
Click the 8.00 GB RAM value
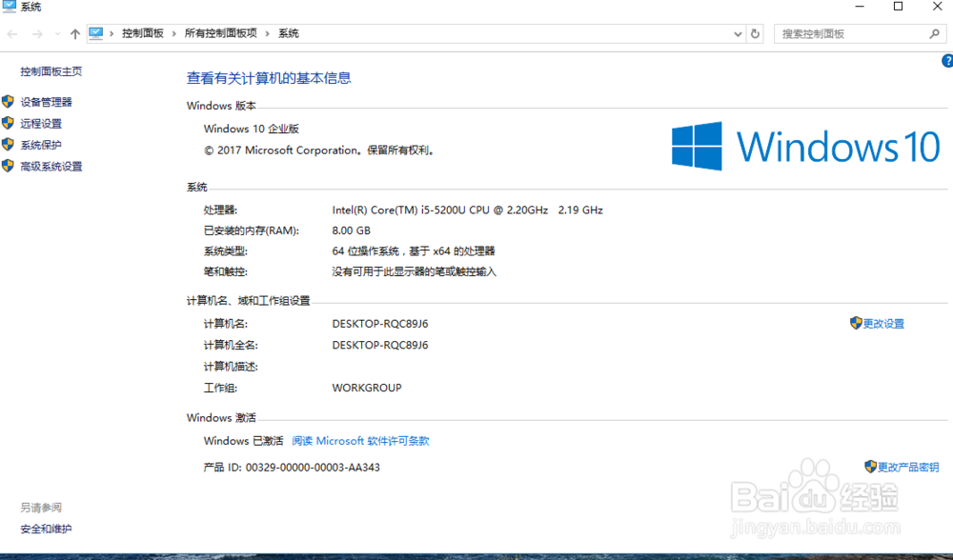(x=352, y=230)
